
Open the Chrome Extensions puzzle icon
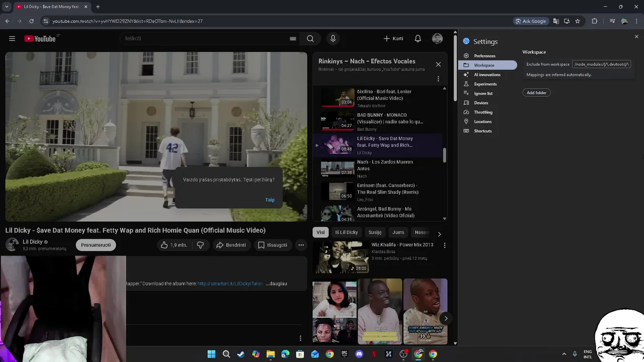click(x=595, y=21)
